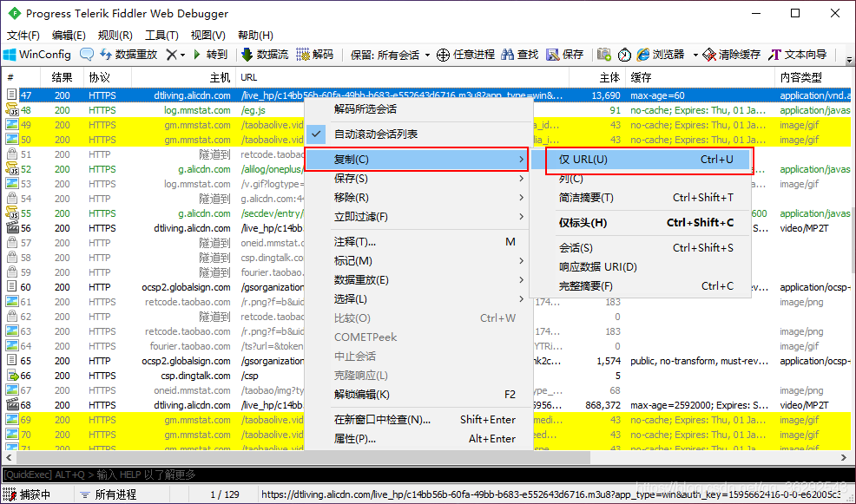Image resolution: width=856 pixels, height=504 pixels.
Task: Toggle 自动滚动会话列表 auto-scroll option
Action: [x=418, y=134]
